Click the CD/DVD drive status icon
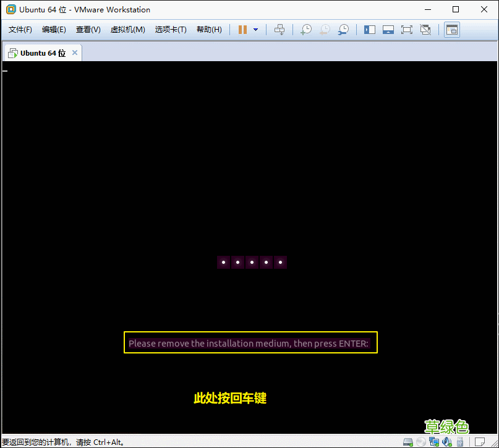499x448 pixels. [x=420, y=442]
